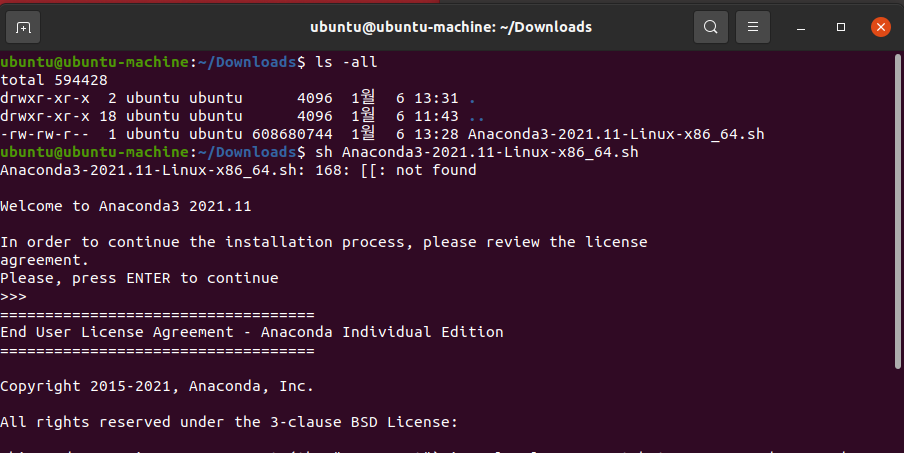Open the terminal search tool
This screenshot has height=453, width=904.
click(x=710, y=27)
